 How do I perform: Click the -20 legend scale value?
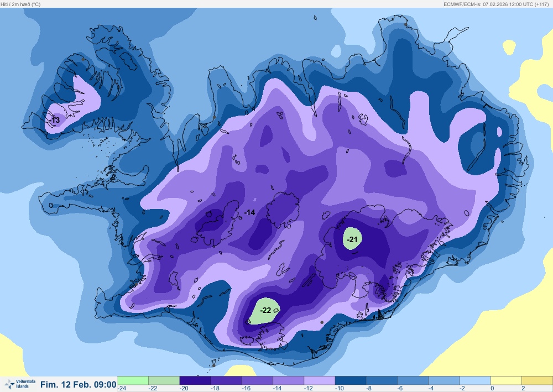[x=184, y=389]
